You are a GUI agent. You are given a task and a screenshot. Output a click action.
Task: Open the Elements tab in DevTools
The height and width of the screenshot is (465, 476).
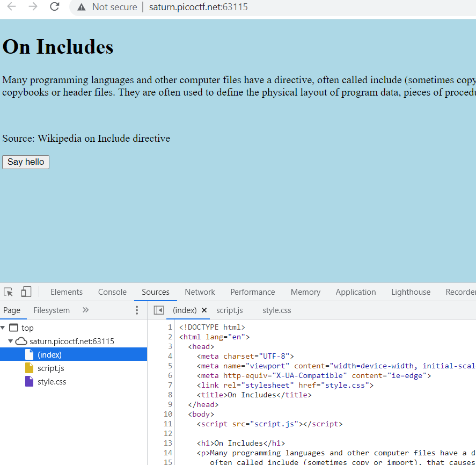pos(67,292)
